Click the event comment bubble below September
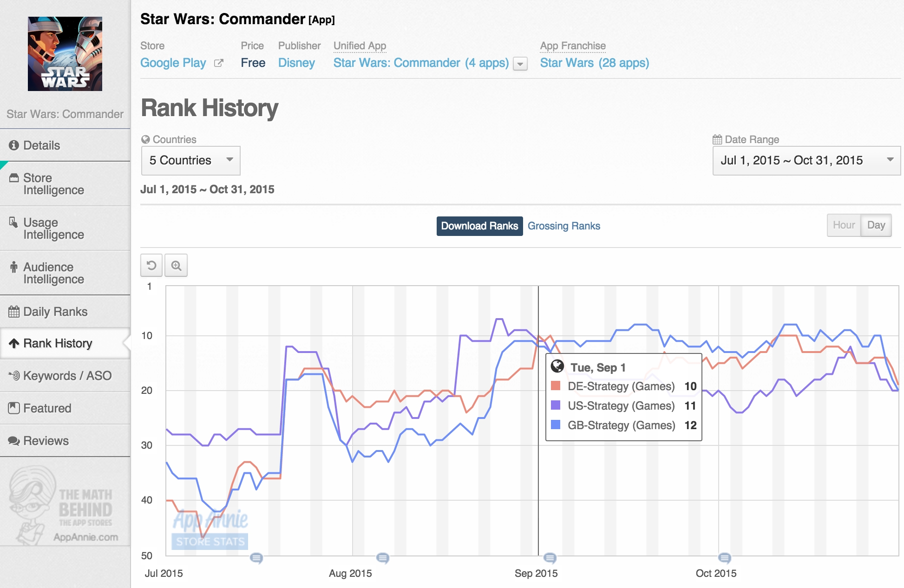This screenshot has height=588, width=904. (x=550, y=557)
